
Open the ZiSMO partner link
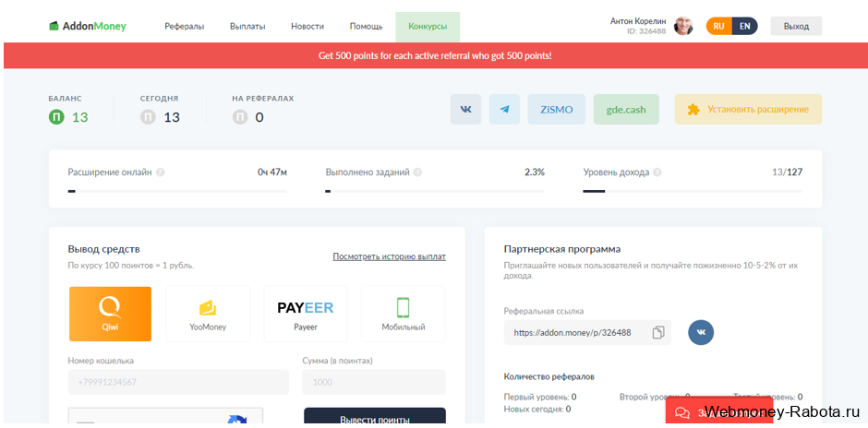point(556,109)
